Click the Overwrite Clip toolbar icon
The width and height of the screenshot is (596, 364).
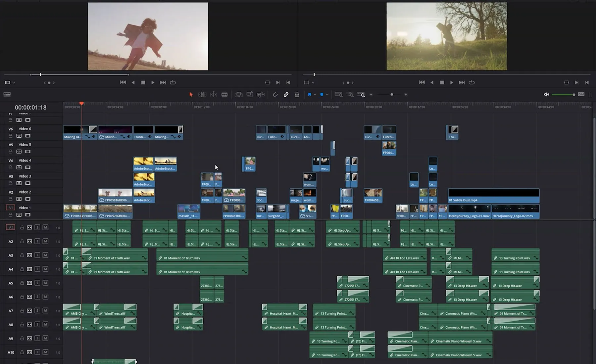coord(250,95)
